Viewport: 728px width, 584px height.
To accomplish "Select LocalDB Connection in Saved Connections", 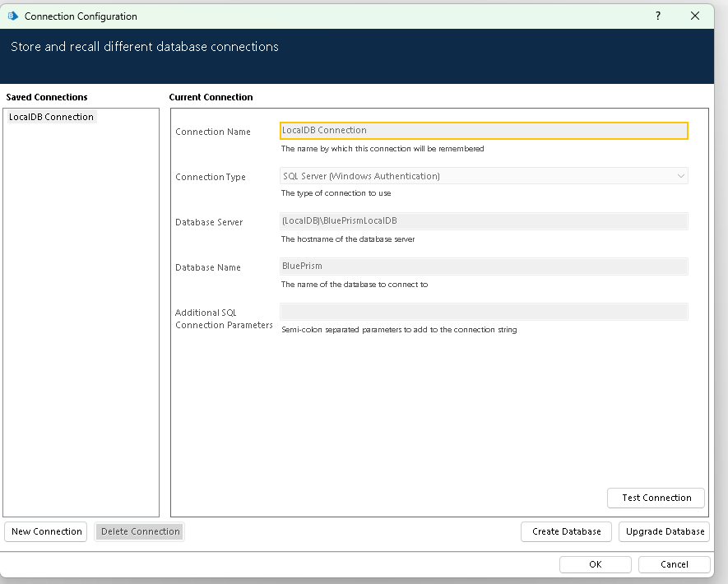I will coord(51,117).
